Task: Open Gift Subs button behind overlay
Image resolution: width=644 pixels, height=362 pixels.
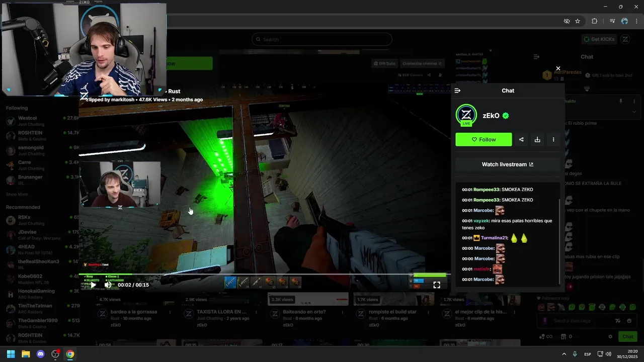Action: [x=384, y=63]
